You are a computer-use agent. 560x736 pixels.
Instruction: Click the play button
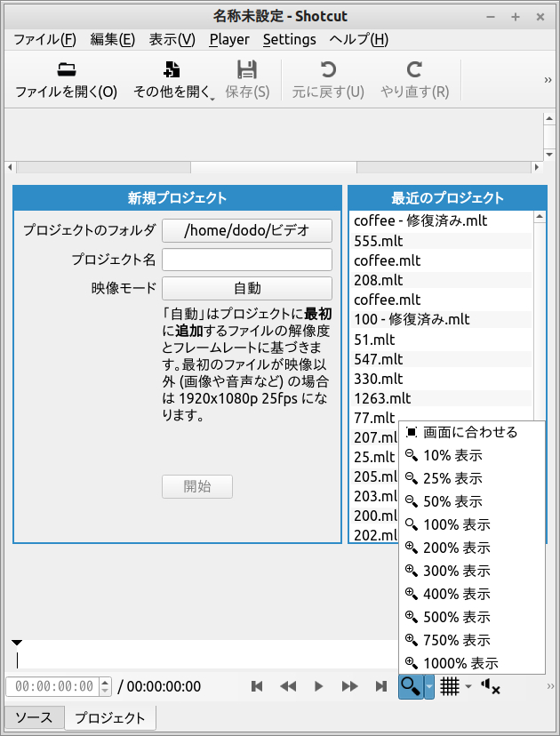coord(319,687)
